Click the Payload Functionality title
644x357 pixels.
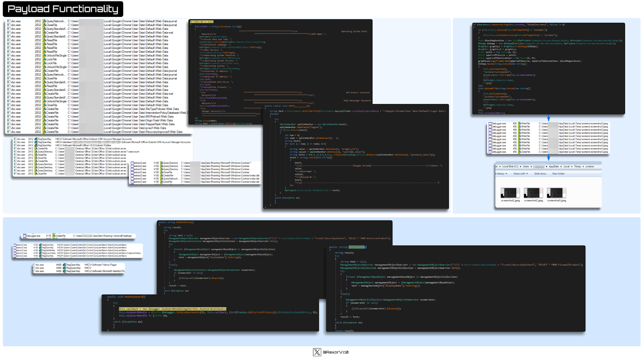(63, 9)
